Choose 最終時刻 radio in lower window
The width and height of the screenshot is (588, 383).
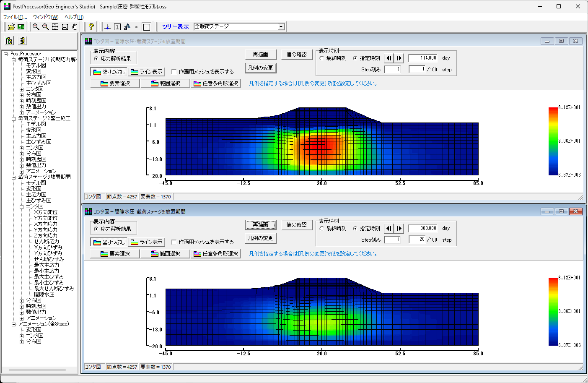click(333, 229)
